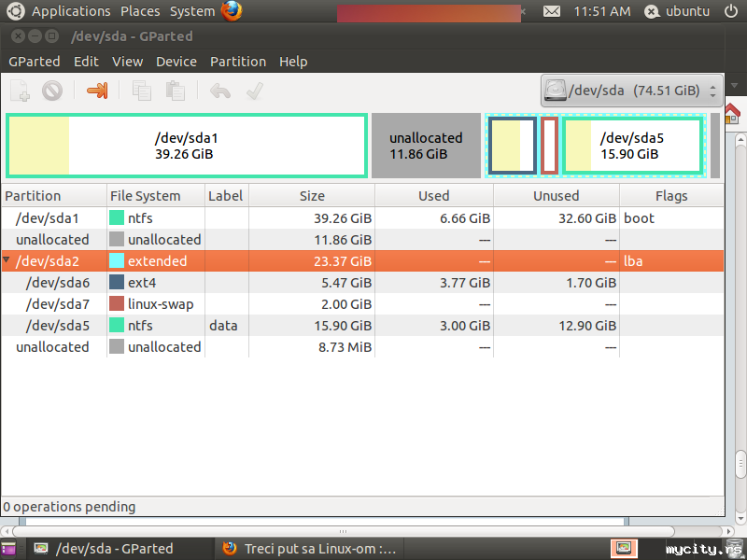This screenshot has height=560, width=747.
Task: Open the Device menu
Action: [x=176, y=62]
